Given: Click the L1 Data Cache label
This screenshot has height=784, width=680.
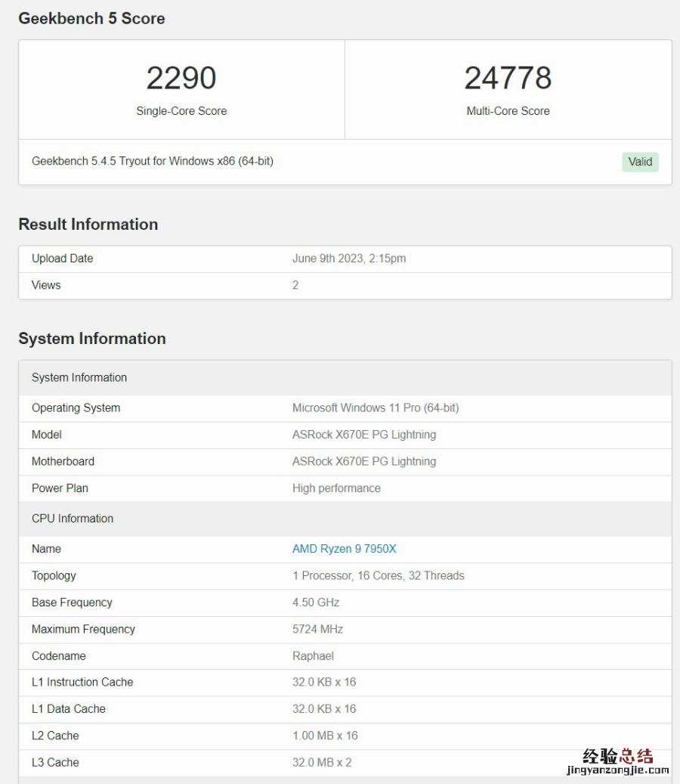Looking at the screenshot, I should 69,709.
